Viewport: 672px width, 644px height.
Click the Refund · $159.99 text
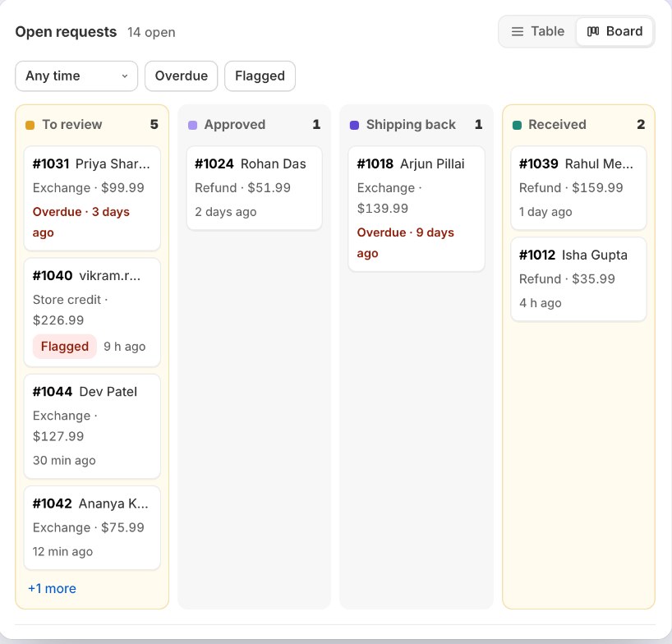coord(571,187)
